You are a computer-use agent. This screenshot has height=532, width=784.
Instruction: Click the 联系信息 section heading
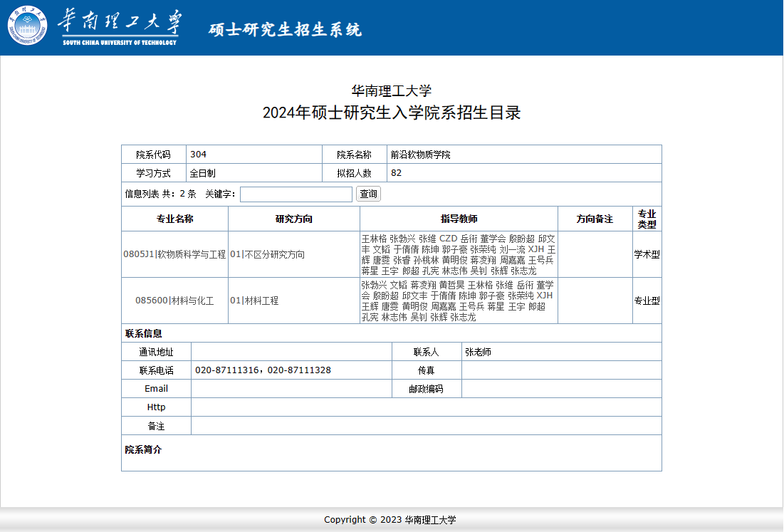click(x=144, y=333)
